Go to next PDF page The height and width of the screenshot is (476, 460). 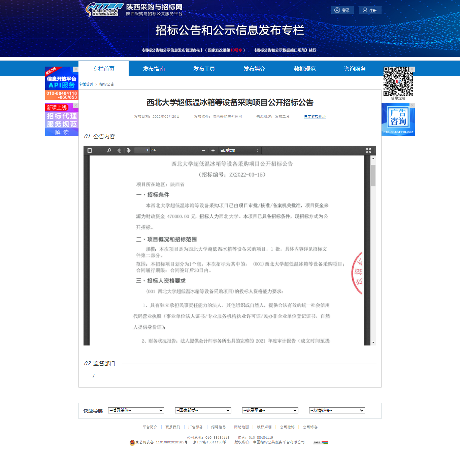point(129,150)
